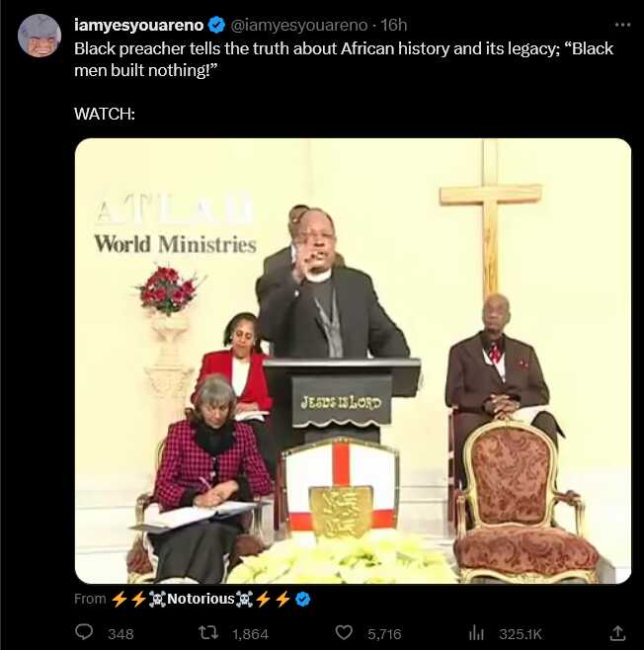Click the 325.1K views count

[521, 634]
